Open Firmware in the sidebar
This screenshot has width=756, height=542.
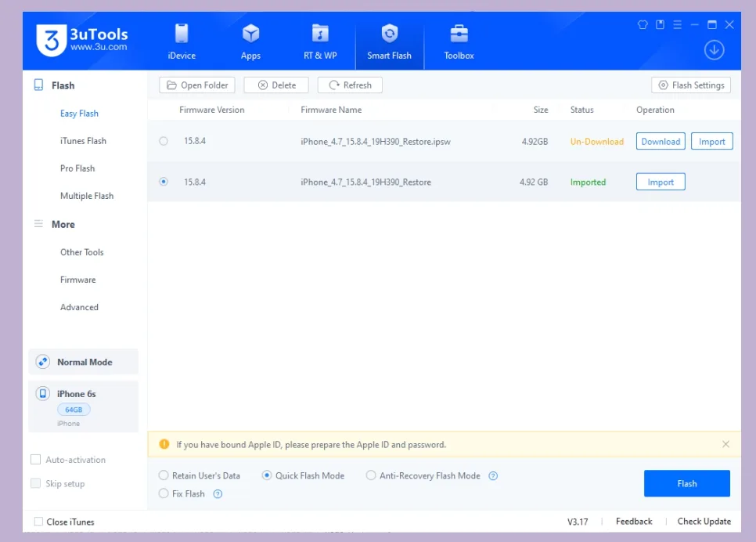78,280
